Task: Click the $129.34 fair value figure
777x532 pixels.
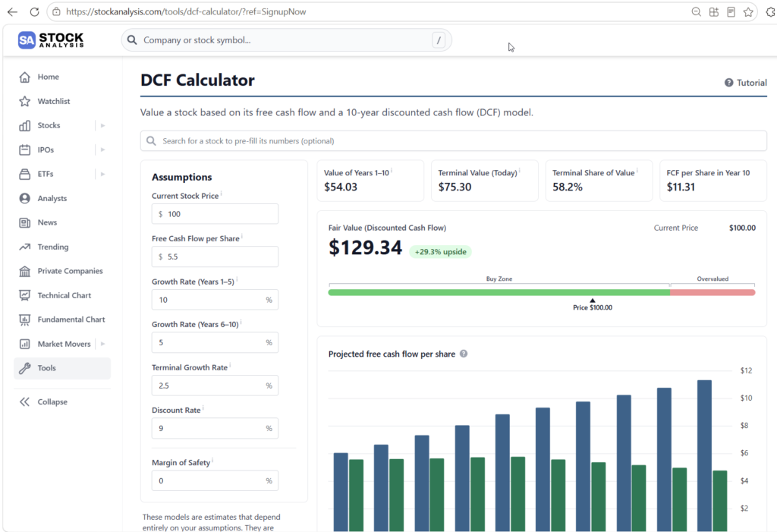Action: click(x=365, y=247)
